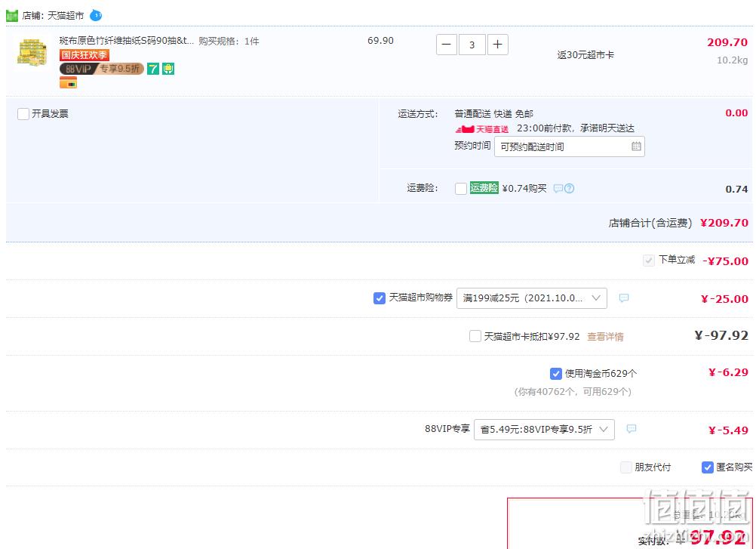The height and width of the screenshot is (549, 756).
Task: Click the orange credit card icon
Action: coord(69,83)
